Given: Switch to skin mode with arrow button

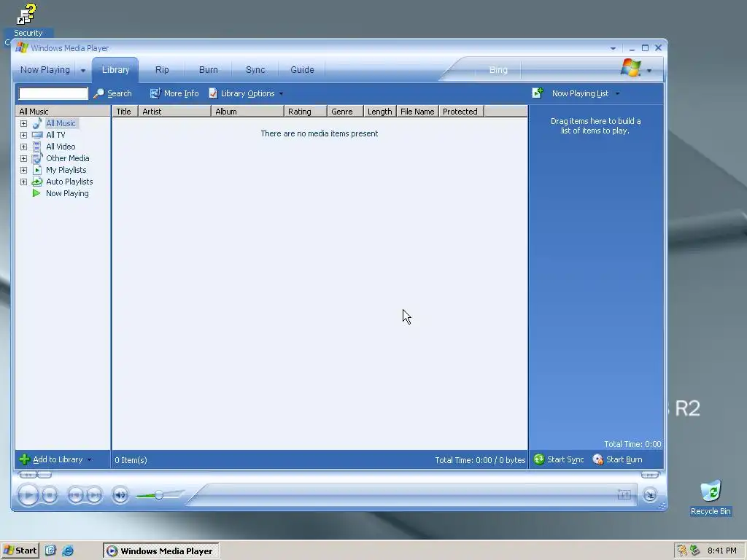Looking at the screenshot, I should click(x=650, y=495).
